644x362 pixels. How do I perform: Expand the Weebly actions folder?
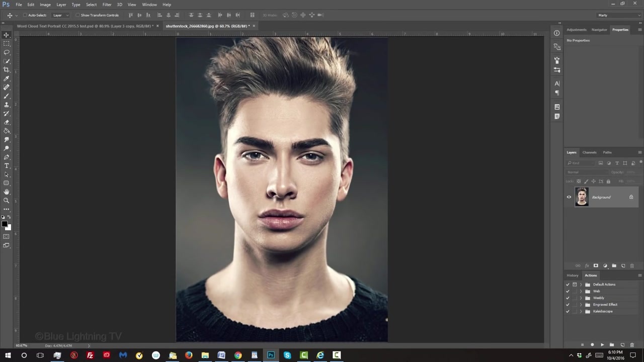click(581, 298)
